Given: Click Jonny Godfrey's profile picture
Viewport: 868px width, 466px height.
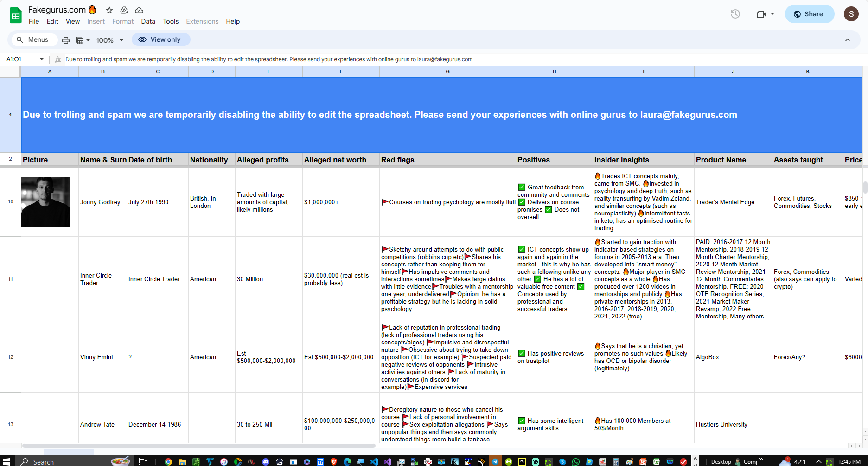Looking at the screenshot, I should point(45,202).
